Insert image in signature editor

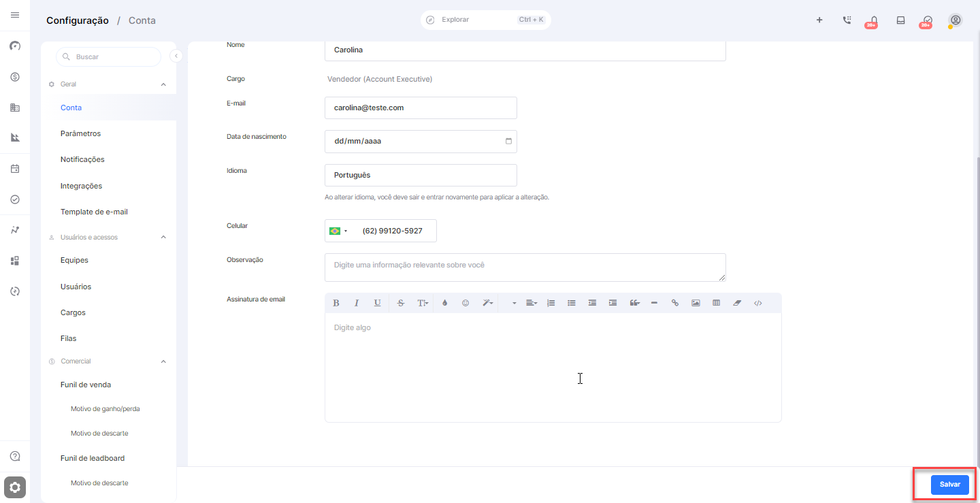[696, 303]
